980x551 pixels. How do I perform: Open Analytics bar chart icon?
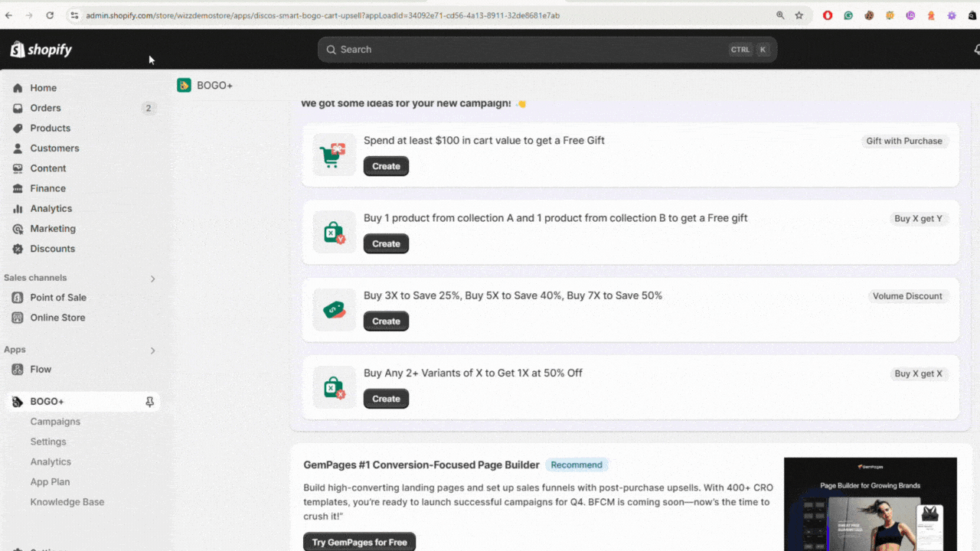click(18, 208)
